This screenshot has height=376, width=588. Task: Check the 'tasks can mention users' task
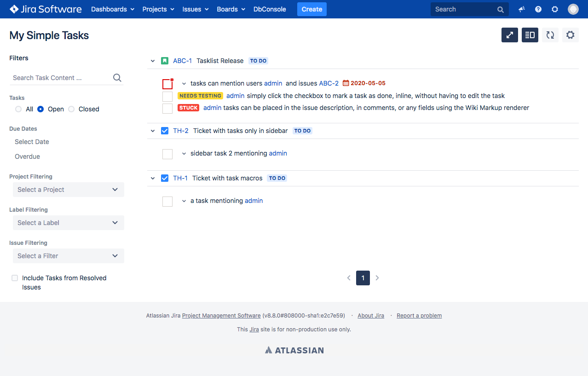(167, 84)
